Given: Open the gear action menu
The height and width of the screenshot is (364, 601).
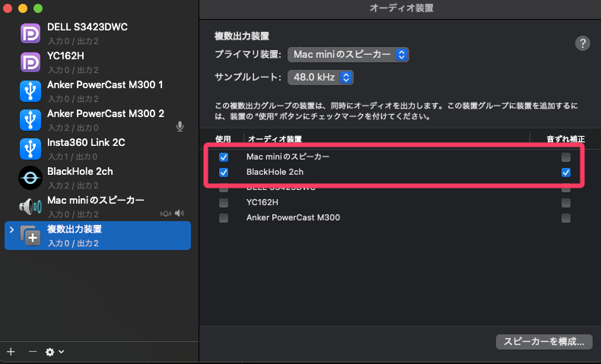Looking at the screenshot, I should (55, 352).
